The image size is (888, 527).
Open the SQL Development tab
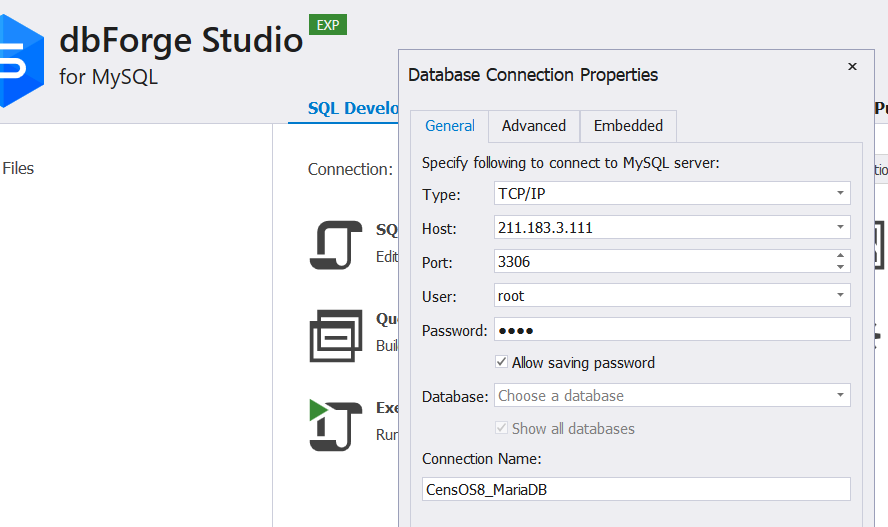[353, 108]
